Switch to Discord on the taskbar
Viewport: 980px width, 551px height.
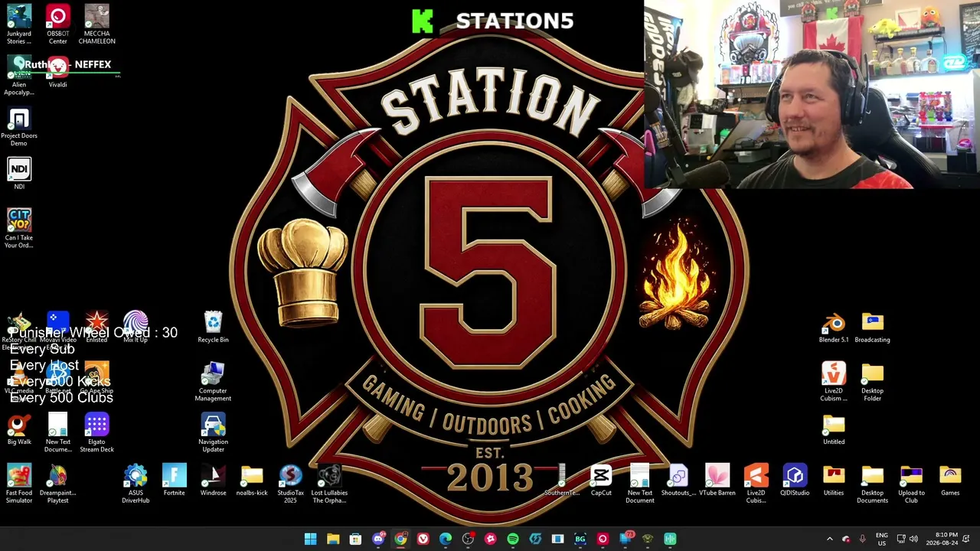(378, 539)
